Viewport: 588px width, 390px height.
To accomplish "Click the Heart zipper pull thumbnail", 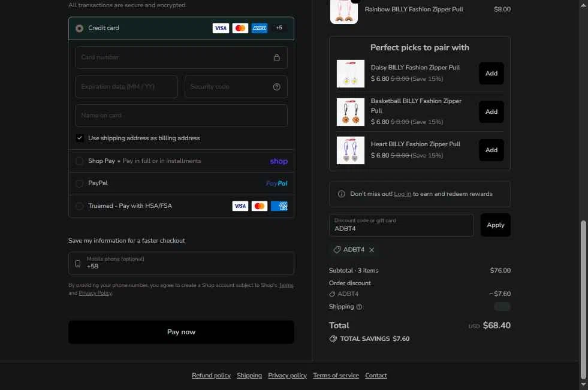I will (350, 150).
